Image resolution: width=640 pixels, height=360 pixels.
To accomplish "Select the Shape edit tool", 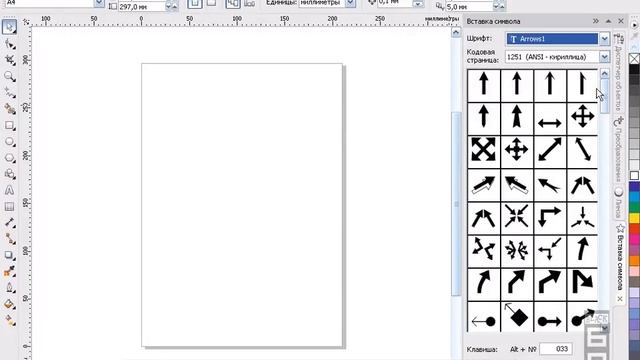I will point(9,44).
